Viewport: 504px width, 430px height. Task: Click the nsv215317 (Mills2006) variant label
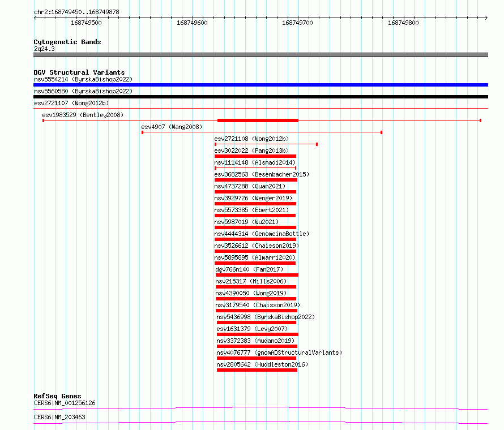tap(251, 281)
